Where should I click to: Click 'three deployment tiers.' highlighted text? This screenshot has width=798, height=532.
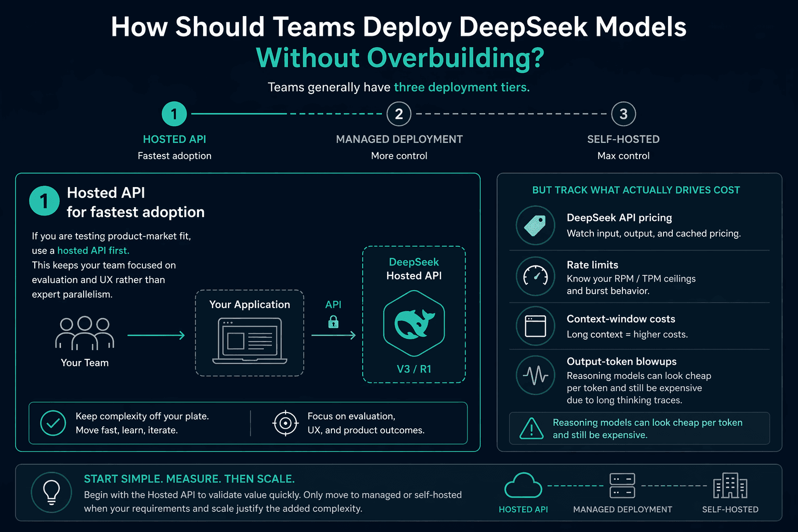pyautogui.click(x=462, y=87)
